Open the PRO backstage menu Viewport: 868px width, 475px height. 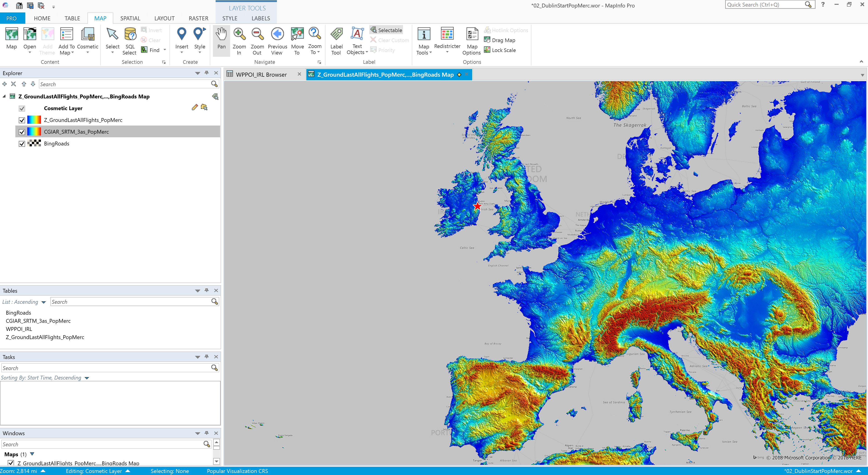(x=12, y=18)
